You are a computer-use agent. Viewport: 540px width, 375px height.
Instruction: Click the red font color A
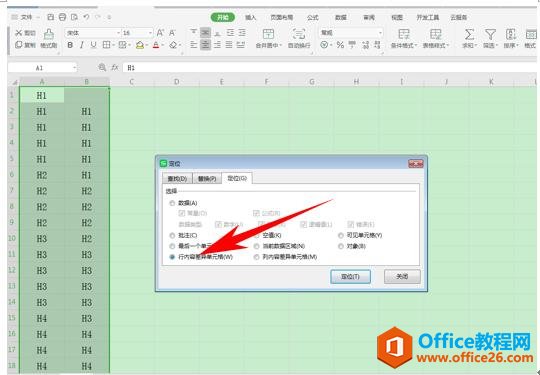(x=156, y=45)
